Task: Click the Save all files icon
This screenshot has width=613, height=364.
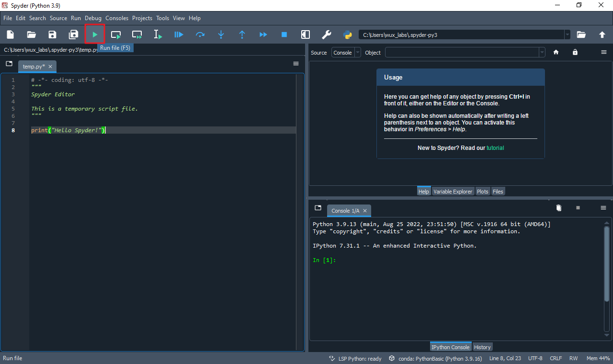Action: click(x=74, y=34)
